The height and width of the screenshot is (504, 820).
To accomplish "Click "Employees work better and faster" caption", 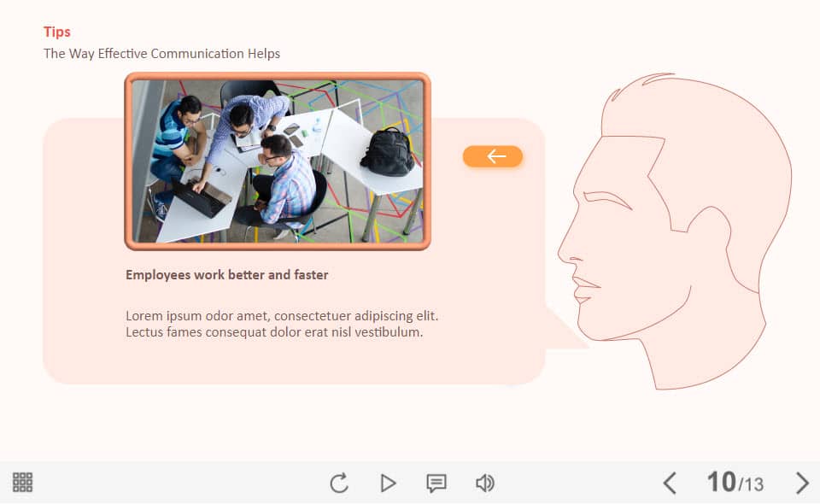I will tap(227, 274).
